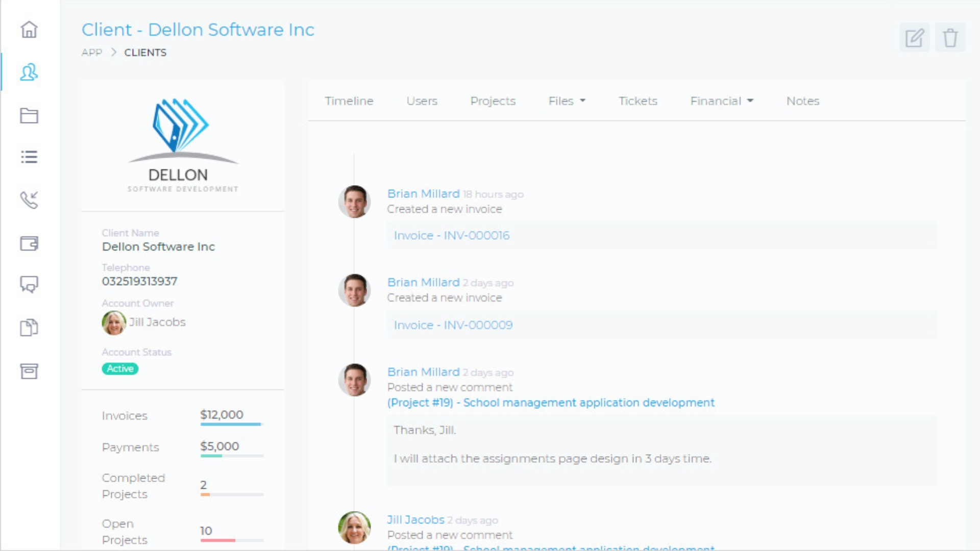Screen dimensions: 980x551
Task: Open the Home dashboard sidebar icon
Action: (29, 30)
